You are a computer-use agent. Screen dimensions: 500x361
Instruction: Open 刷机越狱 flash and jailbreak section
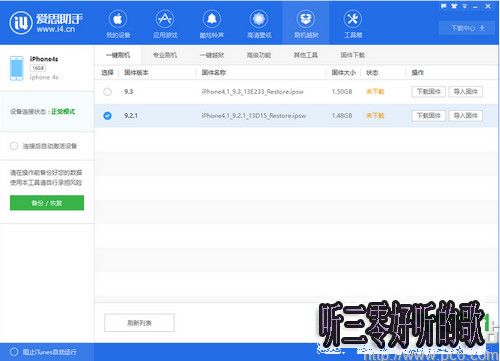[x=306, y=24]
